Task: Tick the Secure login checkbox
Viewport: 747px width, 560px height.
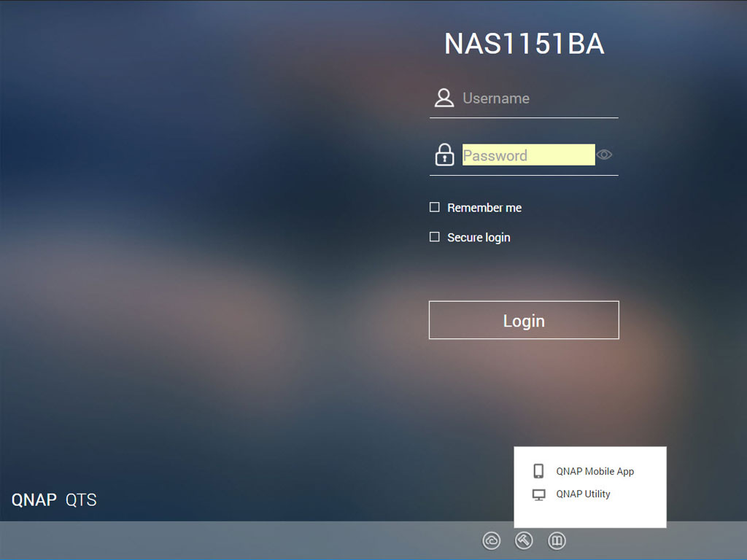Action: (435, 237)
